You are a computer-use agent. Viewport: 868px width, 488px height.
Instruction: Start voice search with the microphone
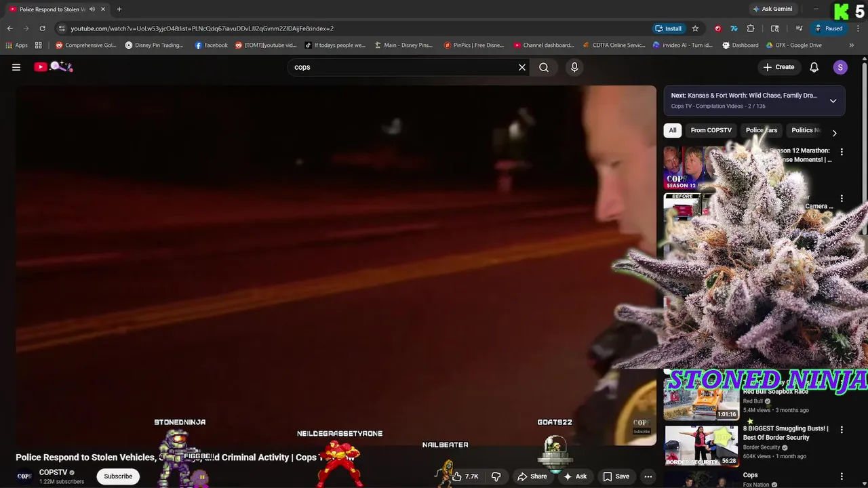(x=574, y=67)
